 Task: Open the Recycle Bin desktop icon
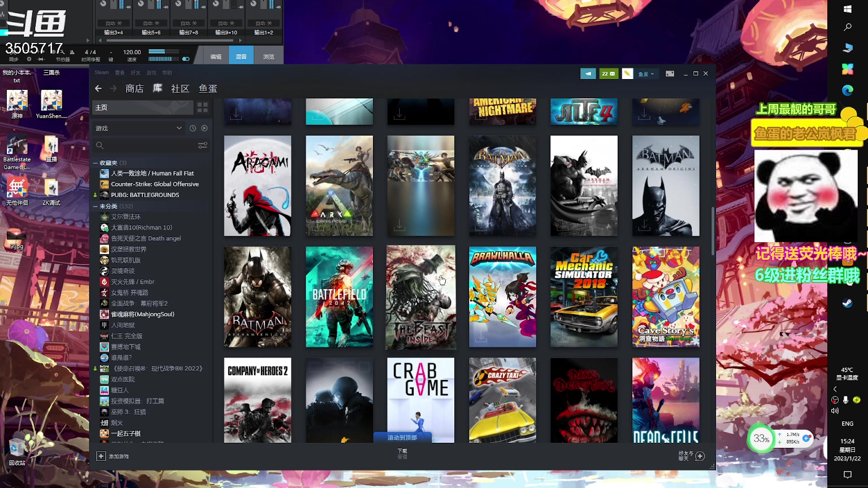[x=17, y=451]
